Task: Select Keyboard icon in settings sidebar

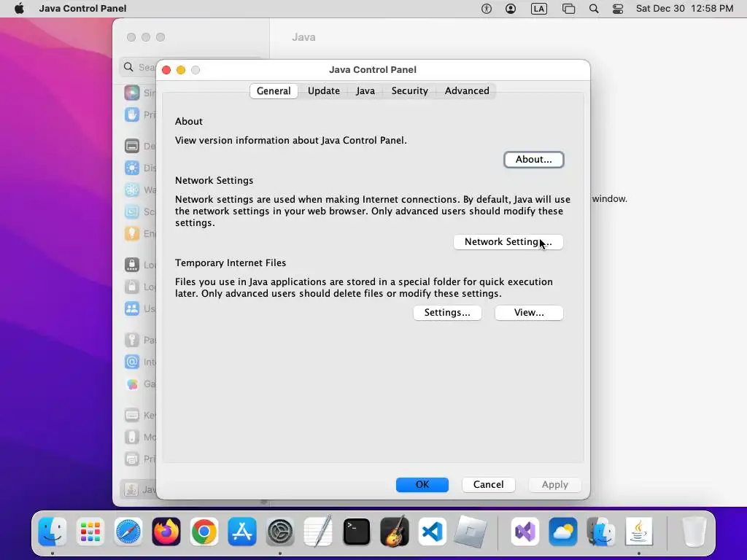Action: click(132, 415)
